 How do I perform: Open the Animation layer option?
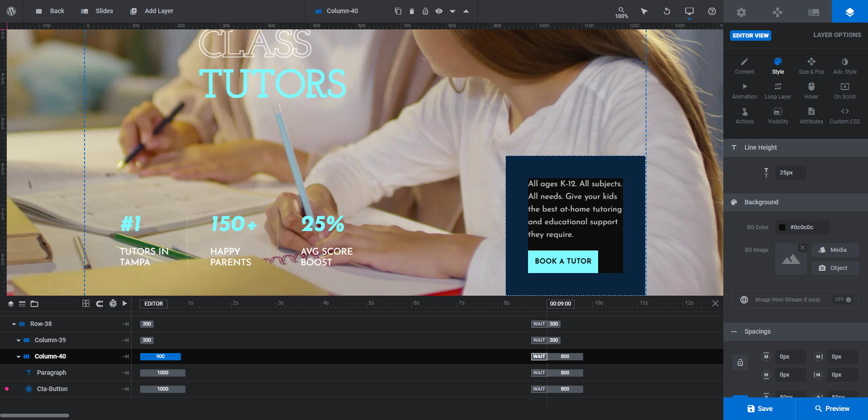[x=745, y=91]
